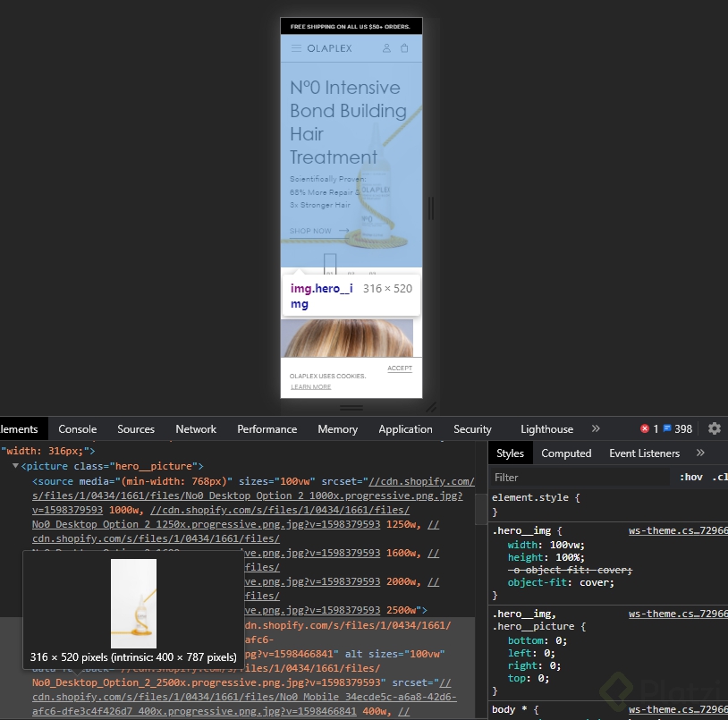
Task: Open the Network panel in DevTools
Action: click(x=195, y=428)
